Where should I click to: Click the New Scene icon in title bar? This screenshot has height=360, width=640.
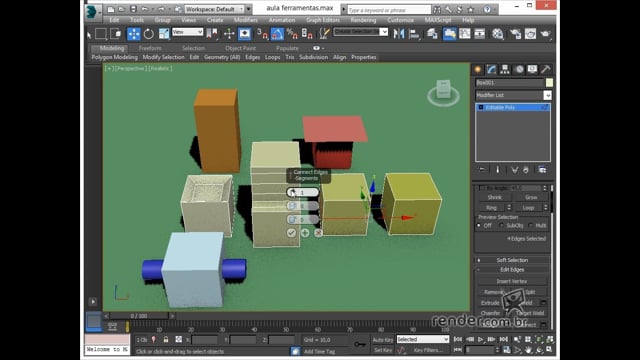[x=111, y=9]
